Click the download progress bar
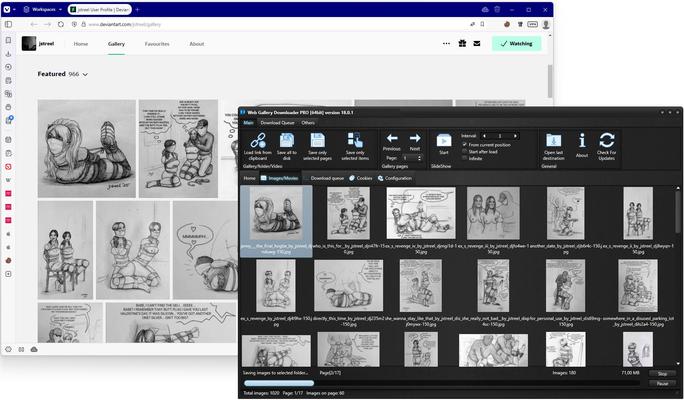684x400 pixels. pos(442,383)
